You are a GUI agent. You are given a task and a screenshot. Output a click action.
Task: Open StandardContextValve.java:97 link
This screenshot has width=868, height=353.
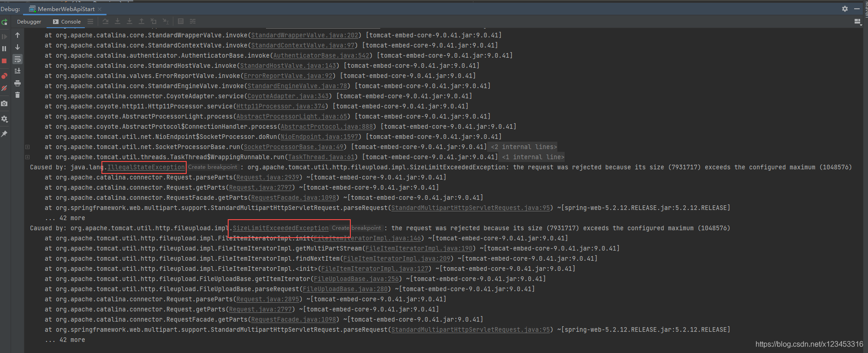point(303,45)
